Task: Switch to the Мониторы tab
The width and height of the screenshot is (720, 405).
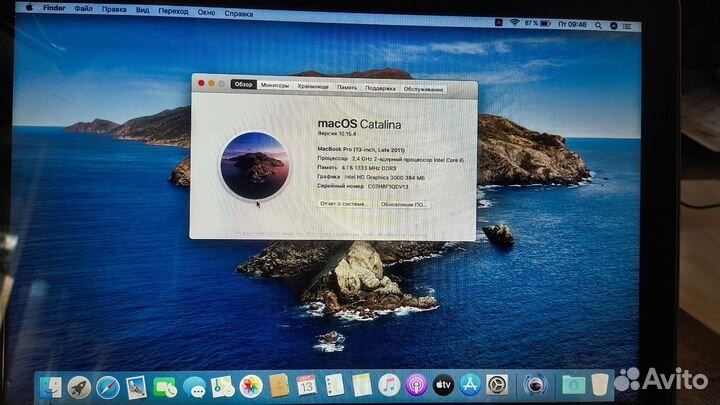Action: coord(275,85)
